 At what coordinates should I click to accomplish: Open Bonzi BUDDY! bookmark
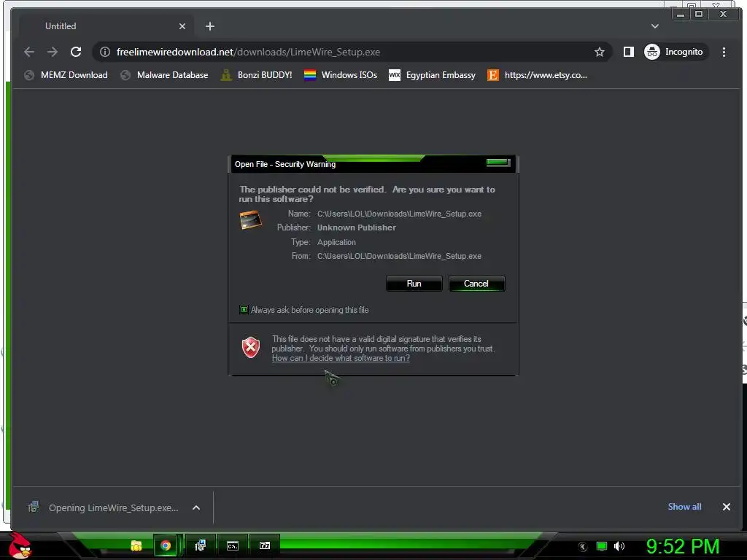[x=256, y=75]
